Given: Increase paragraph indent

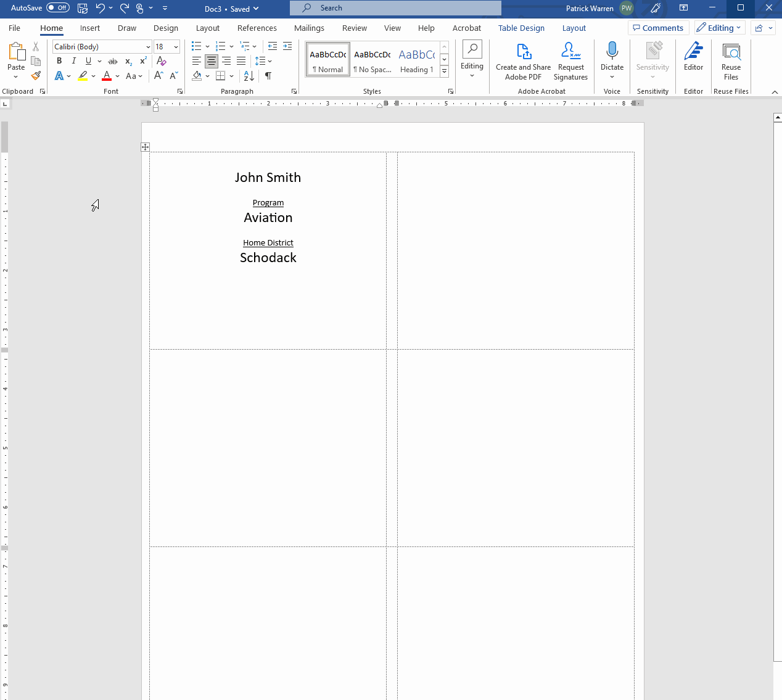Looking at the screenshot, I should pyautogui.click(x=287, y=46).
